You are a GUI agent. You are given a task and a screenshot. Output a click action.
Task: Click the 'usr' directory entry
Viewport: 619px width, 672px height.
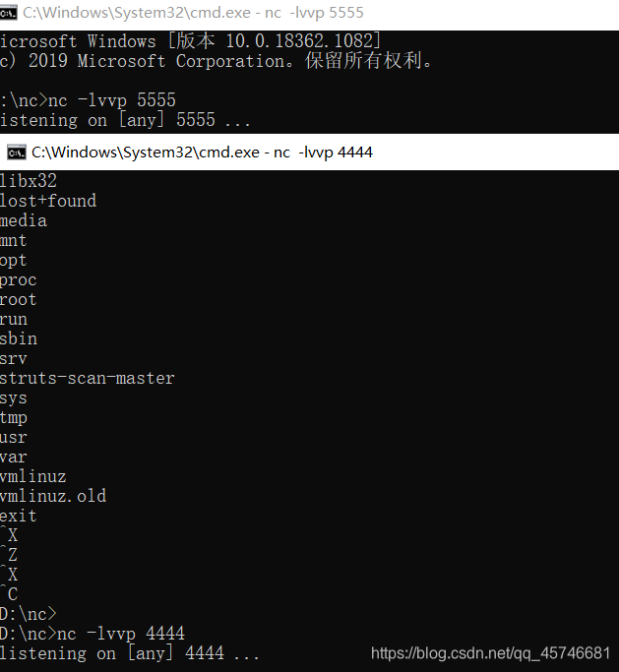14,438
